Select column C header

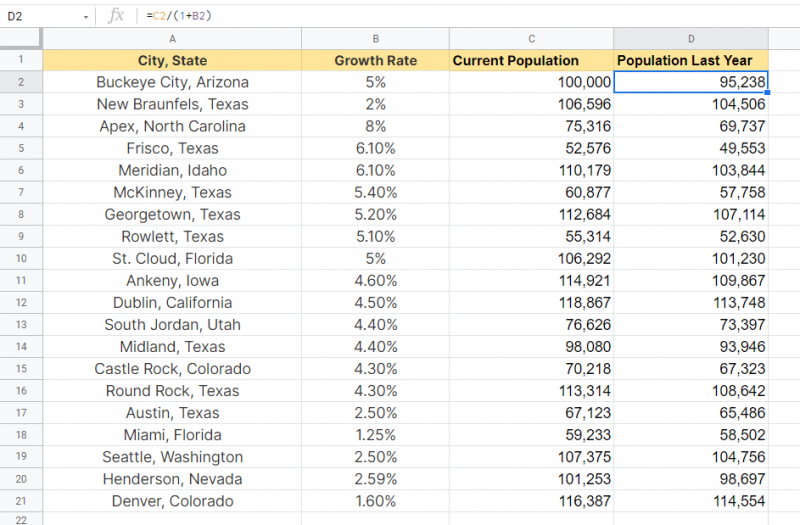coord(532,39)
